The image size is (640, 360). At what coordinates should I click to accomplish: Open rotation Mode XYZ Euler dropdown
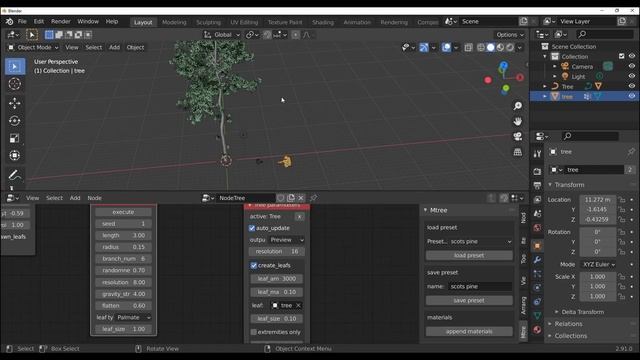[x=598, y=264]
